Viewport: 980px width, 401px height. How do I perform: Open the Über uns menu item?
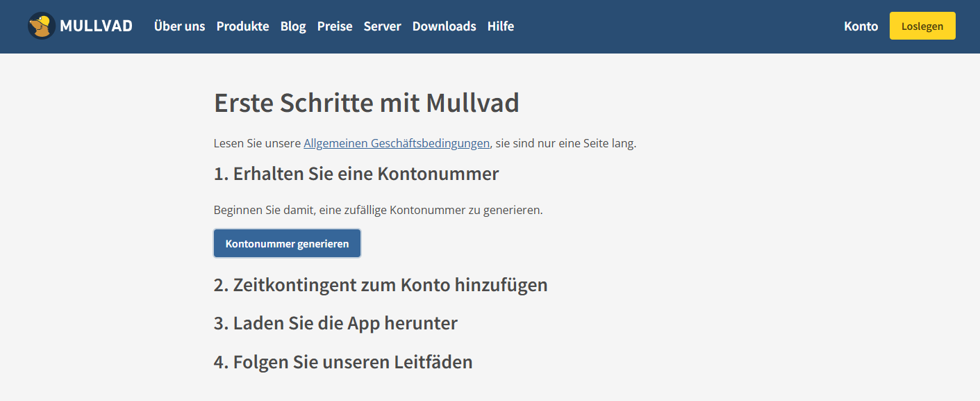179,26
